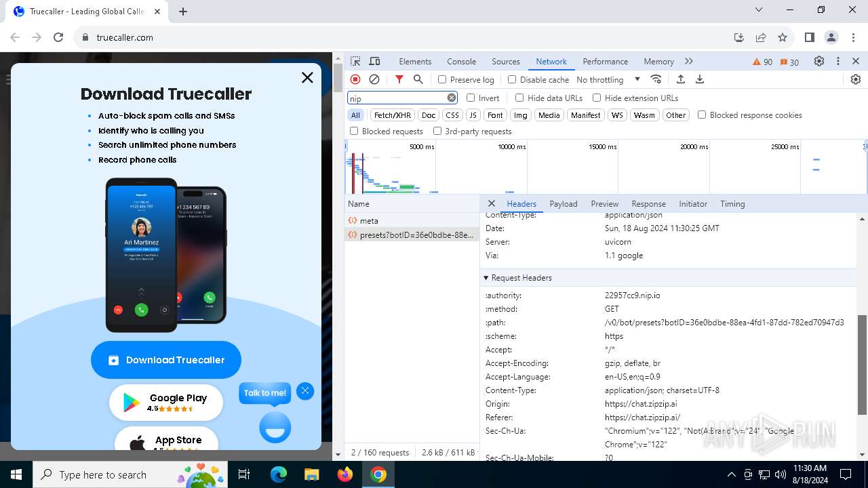This screenshot has height=488, width=868.
Task: Open the Preview tab of request
Action: [604, 204]
